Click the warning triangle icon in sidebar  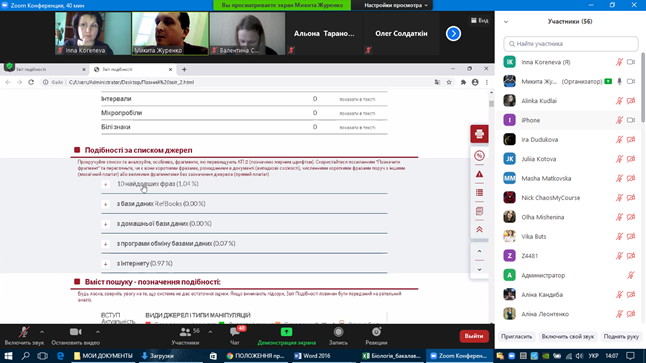(x=479, y=174)
